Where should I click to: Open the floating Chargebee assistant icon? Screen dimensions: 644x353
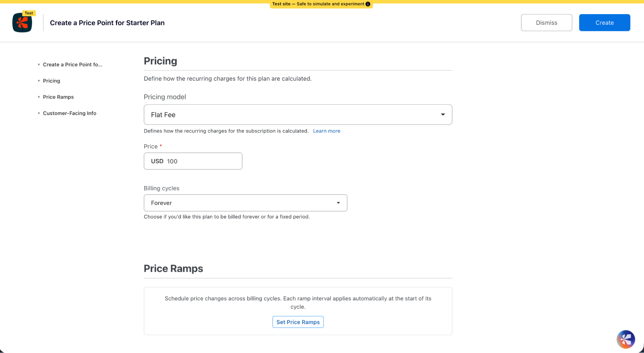click(x=625, y=339)
